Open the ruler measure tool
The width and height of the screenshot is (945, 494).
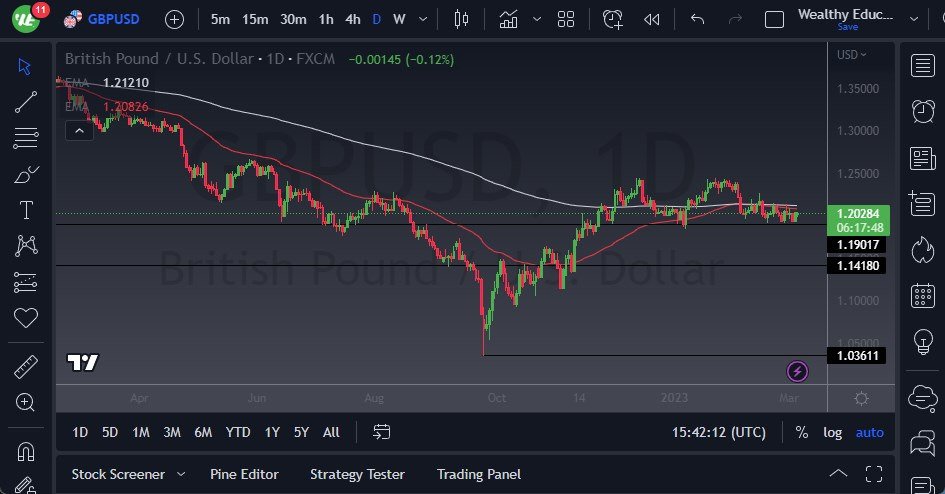[x=25, y=367]
